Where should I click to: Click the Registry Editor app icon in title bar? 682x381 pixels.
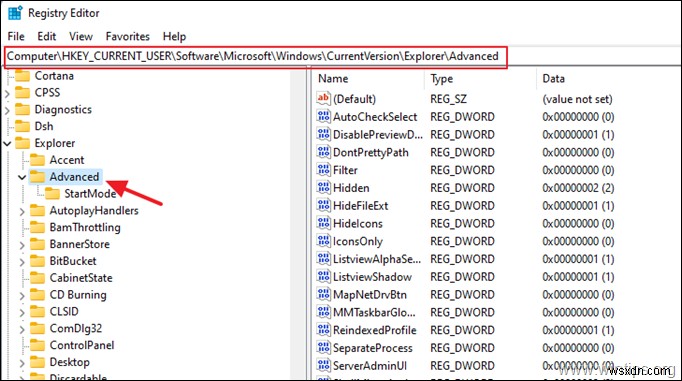pos(15,13)
